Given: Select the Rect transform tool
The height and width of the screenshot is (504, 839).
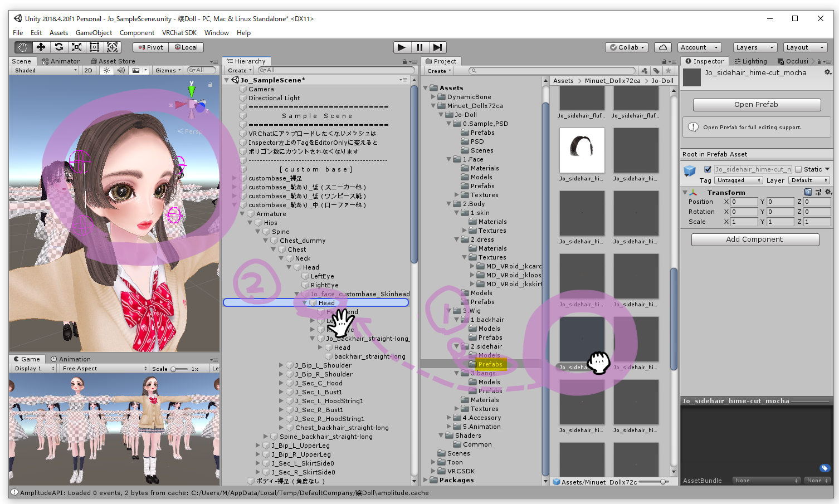Looking at the screenshot, I should tap(94, 47).
